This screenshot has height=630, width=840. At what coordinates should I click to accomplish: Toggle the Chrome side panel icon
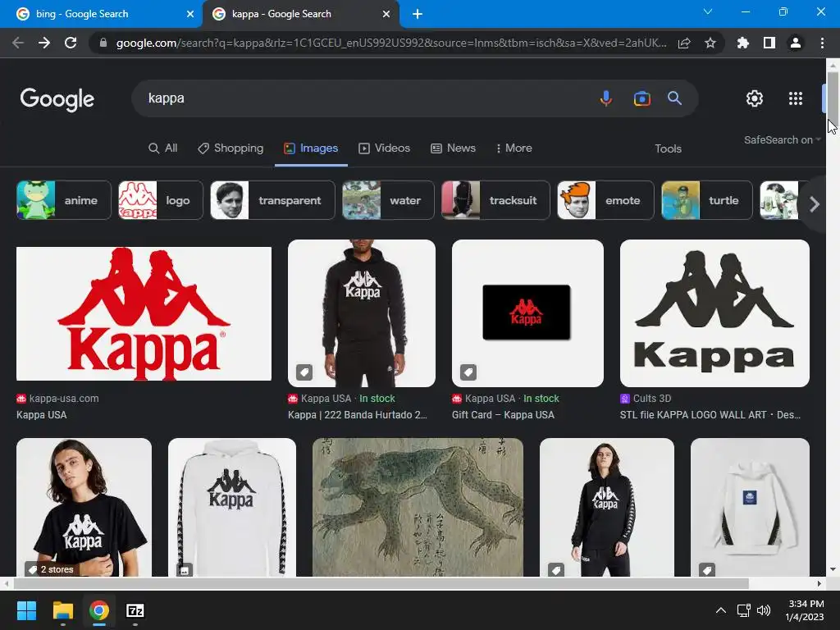point(769,43)
